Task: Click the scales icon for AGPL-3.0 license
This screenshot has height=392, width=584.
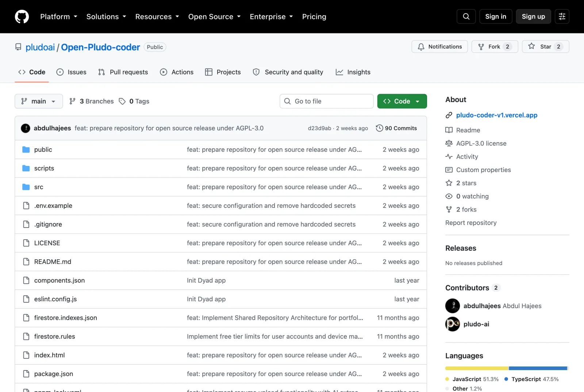Action: tap(449, 143)
